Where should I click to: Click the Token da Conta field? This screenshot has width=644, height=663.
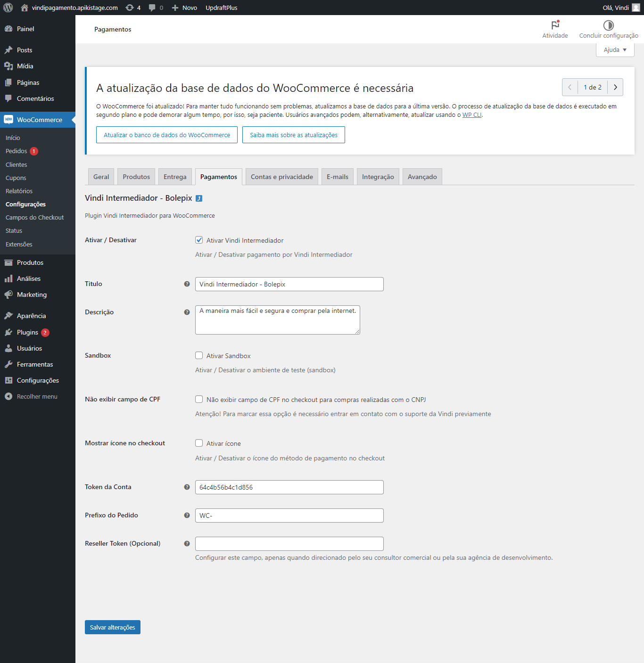click(x=289, y=487)
